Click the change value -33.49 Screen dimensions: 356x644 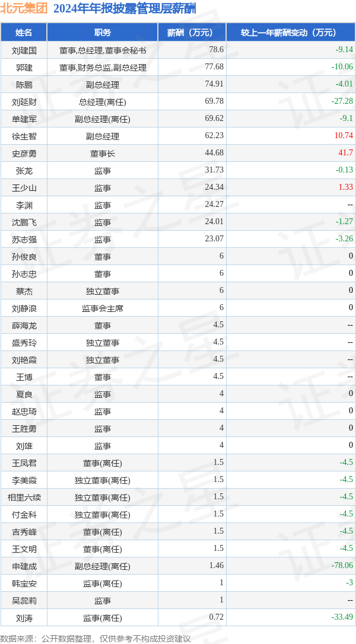[x=342, y=618]
